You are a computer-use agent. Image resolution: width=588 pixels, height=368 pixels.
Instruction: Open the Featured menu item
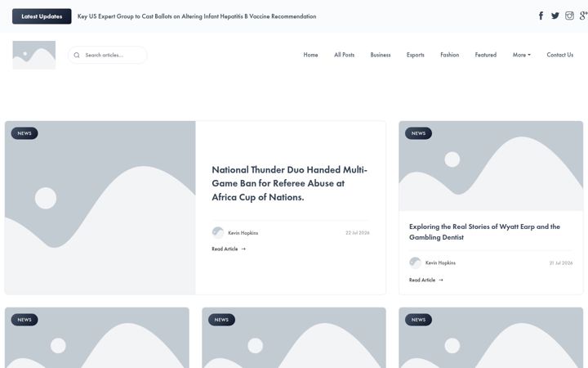tap(486, 55)
